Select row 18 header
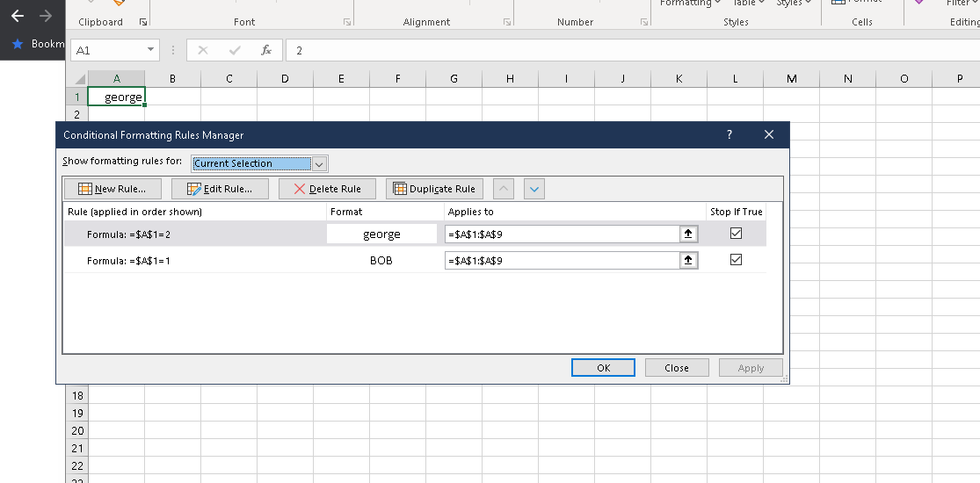The height and width of the screenshot is (483, 980). pos(77,395)
